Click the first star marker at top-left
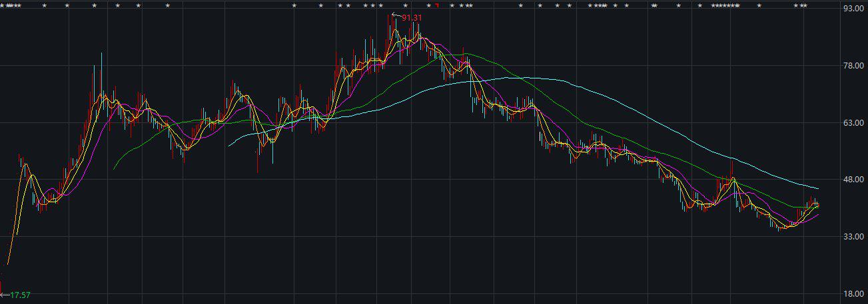This screenshot has width=868, height=304. pos(2,6)
